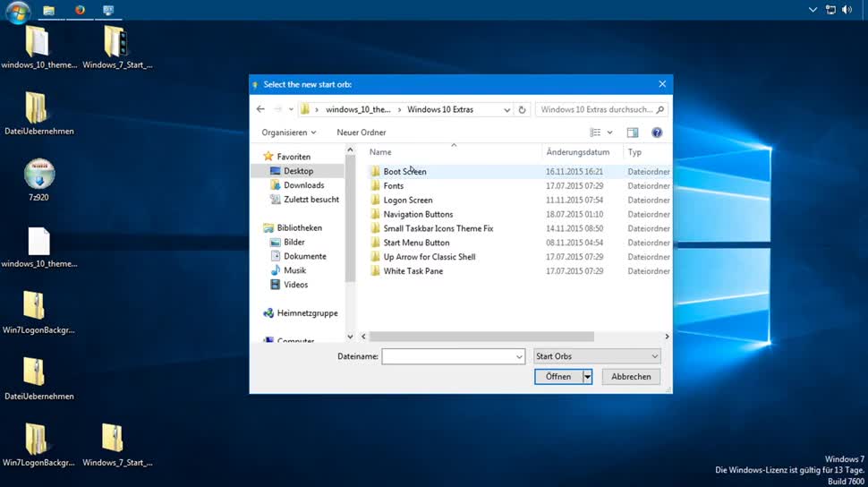Click the Abbrechen button

tap(631, 377)
